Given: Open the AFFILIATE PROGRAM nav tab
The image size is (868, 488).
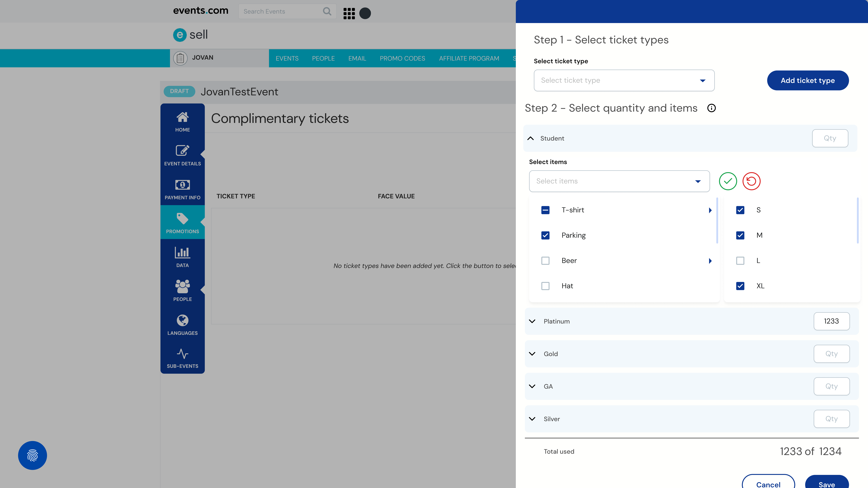Looking at the screenshot, I should [469, 58].
